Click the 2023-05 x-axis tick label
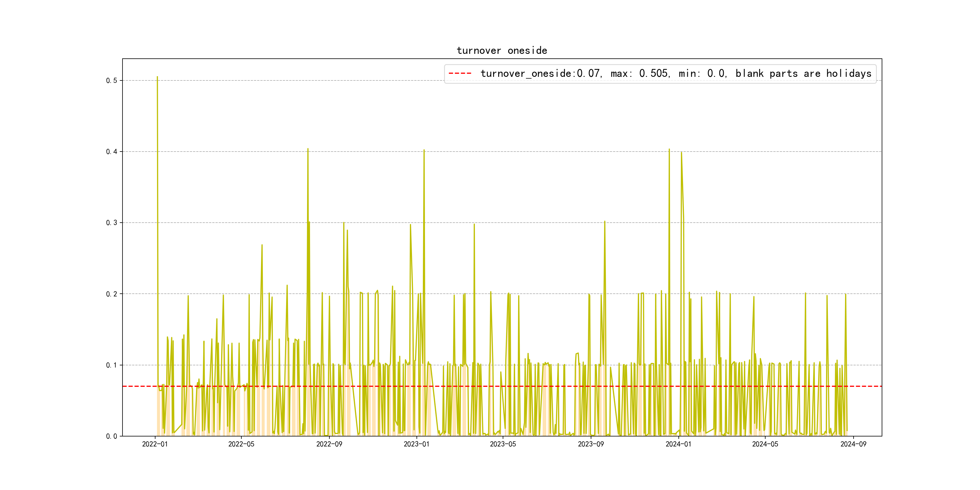Image resolution: width=980 pixels, height=490 pixels. 503,444
